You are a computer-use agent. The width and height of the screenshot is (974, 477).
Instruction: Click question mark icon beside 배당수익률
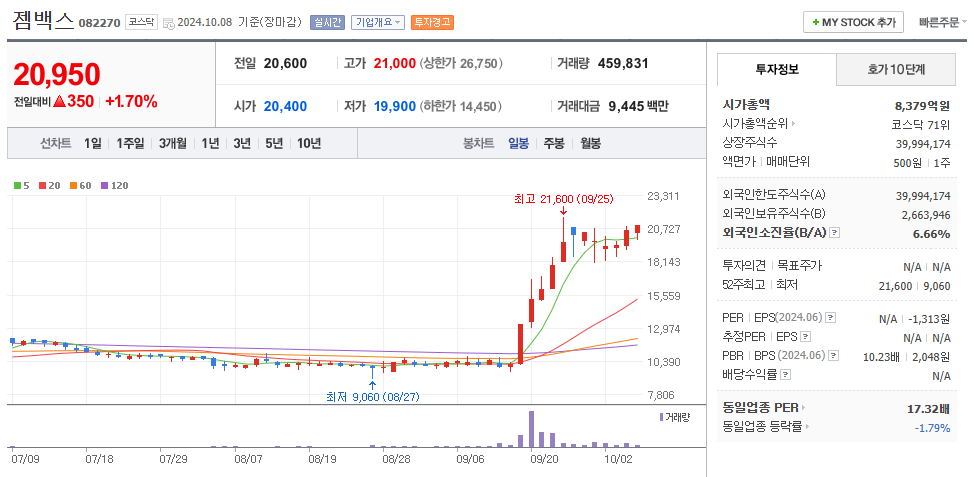pyautogui.click(x=786, y=375)
